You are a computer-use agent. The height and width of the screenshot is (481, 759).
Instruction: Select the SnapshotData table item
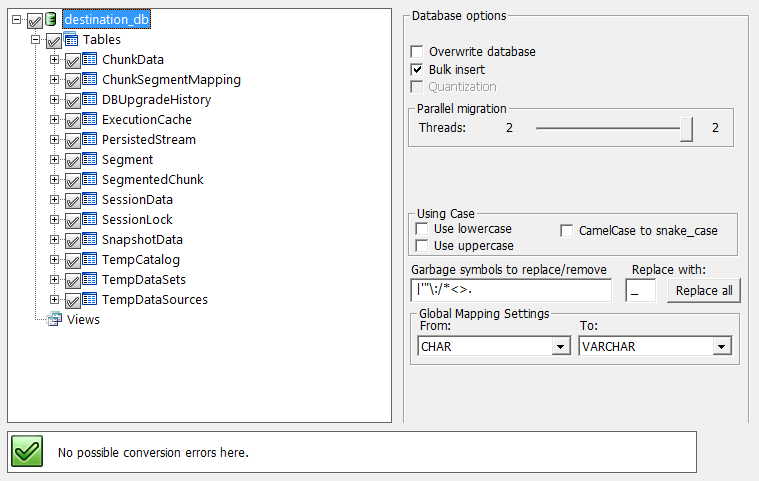point(142,240)
